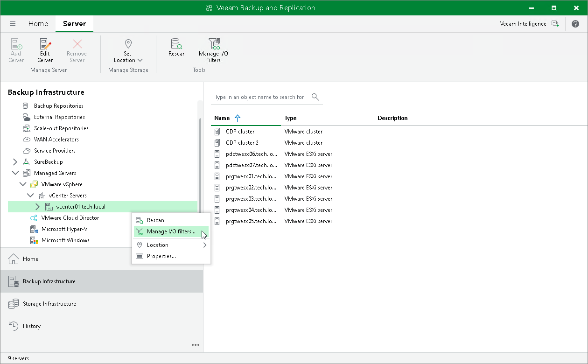588x364 pixels.
Task: Open the History view
Action: tap(102, 326)
